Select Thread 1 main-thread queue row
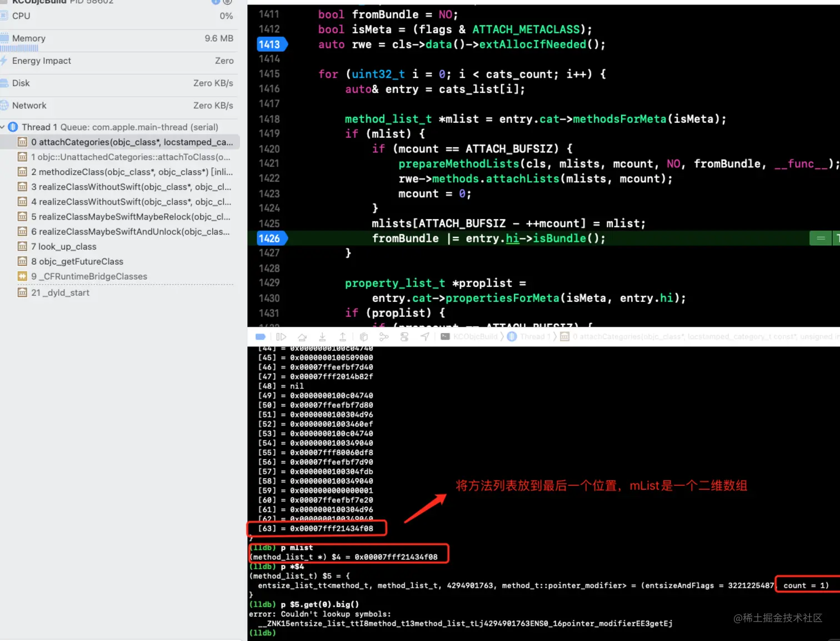This screenshot has width=840, height=641. 119,127
